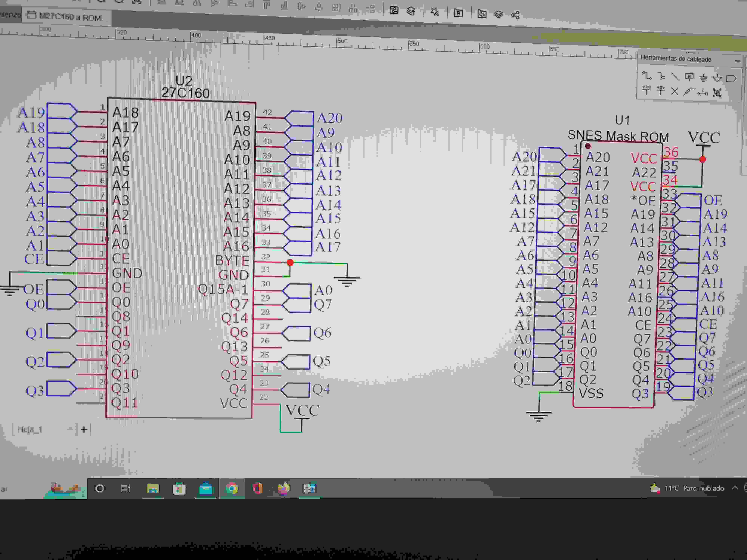This screenshot has height=560, width=747.
Task: Open Chrome from the taskbar
Action: [232, 489]
